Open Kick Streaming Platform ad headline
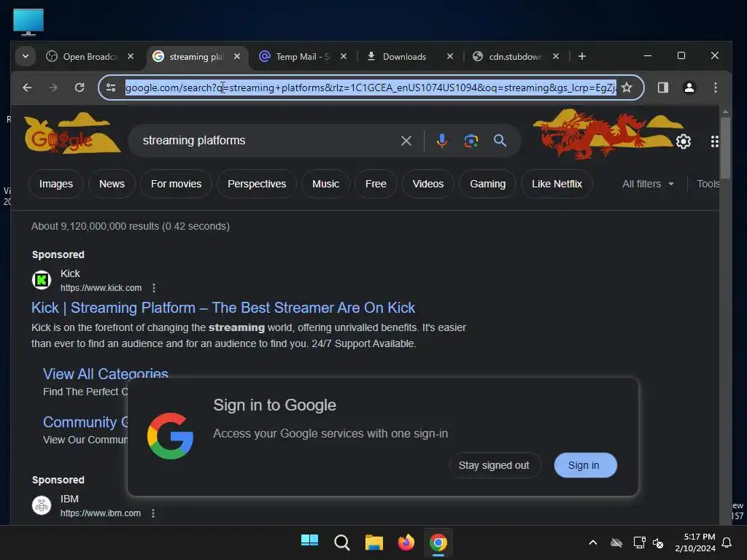Screen dimensions: 747x560 (x=223, y=308)
